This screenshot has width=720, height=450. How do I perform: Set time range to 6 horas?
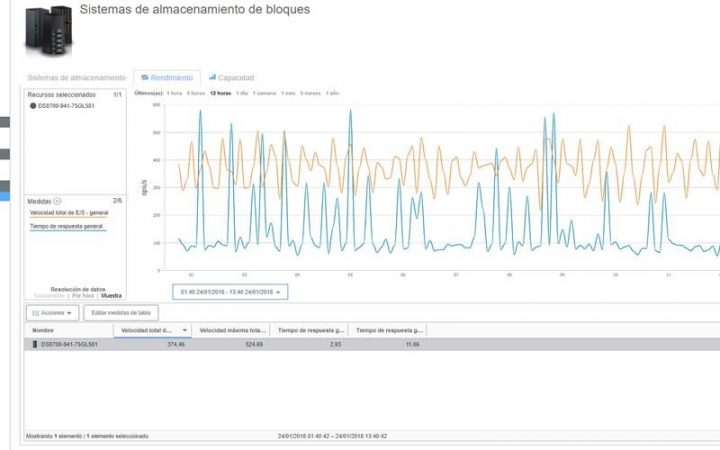point(196,93)
